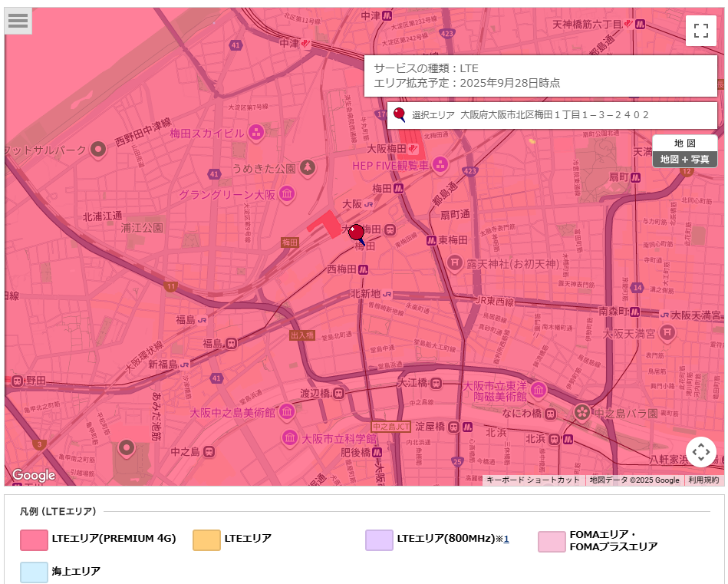Click キーボード ショートカット button

(532, 480)
